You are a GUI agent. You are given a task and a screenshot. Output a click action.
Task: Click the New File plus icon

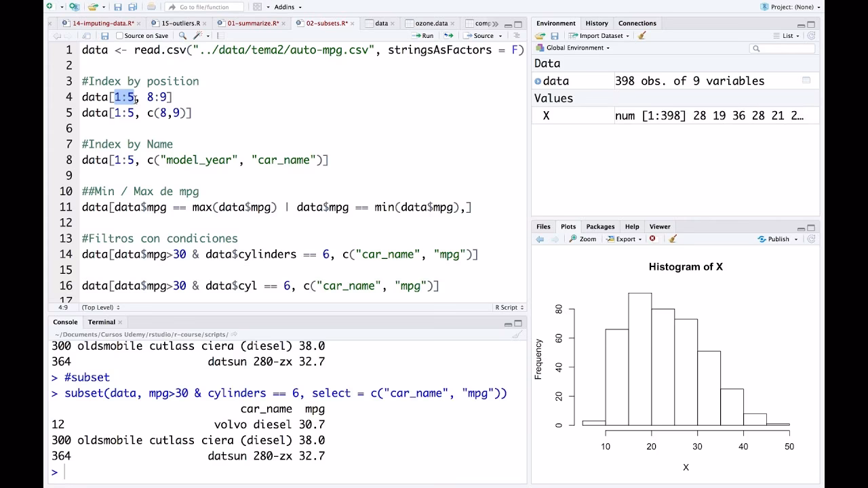tap(50, 7)
